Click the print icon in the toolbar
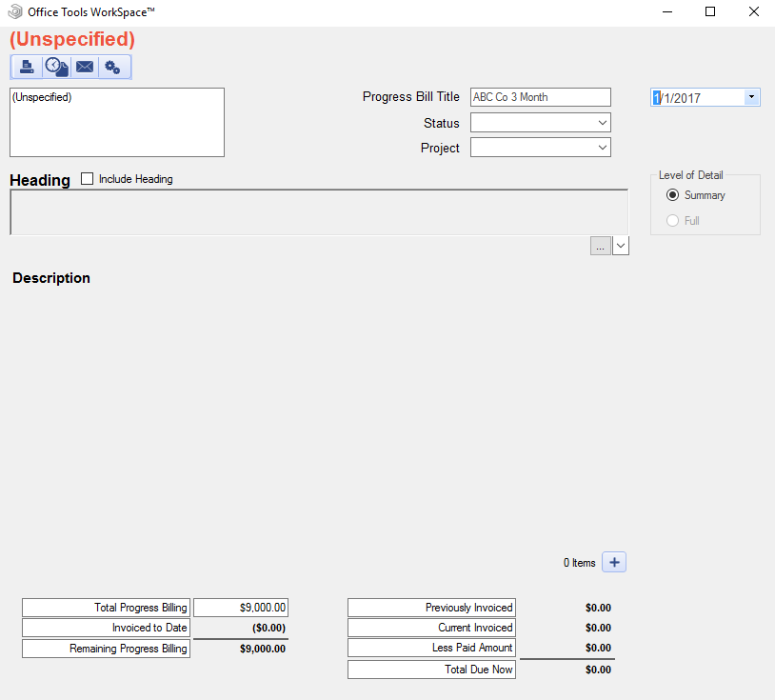The image size is (775, 700). click(x=27, y=67)
